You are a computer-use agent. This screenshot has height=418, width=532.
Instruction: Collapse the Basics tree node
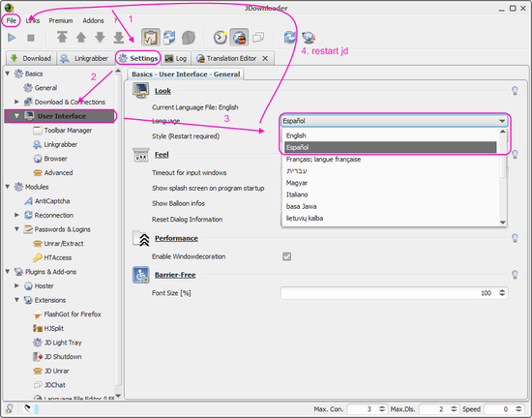pyautogui.click(x=8, y=74)
